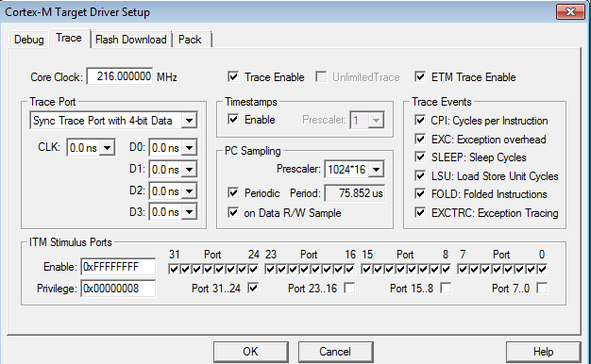Toggle CPI: Cycles per Instruction checkbox

click(x=420, y=121)
